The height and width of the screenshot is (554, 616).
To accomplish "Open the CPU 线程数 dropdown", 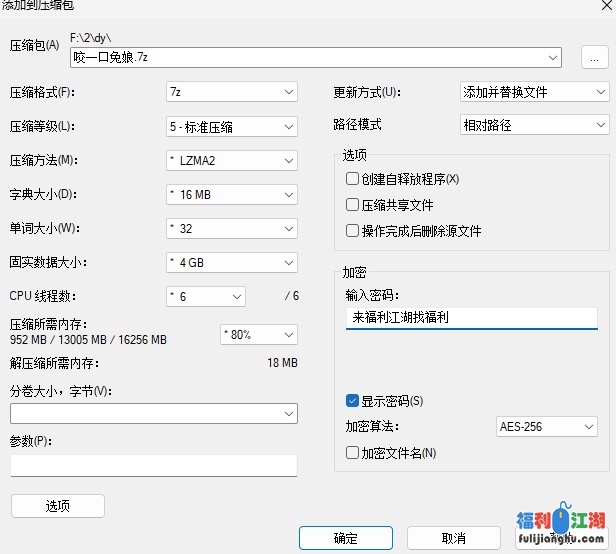I will click(205, 297).
